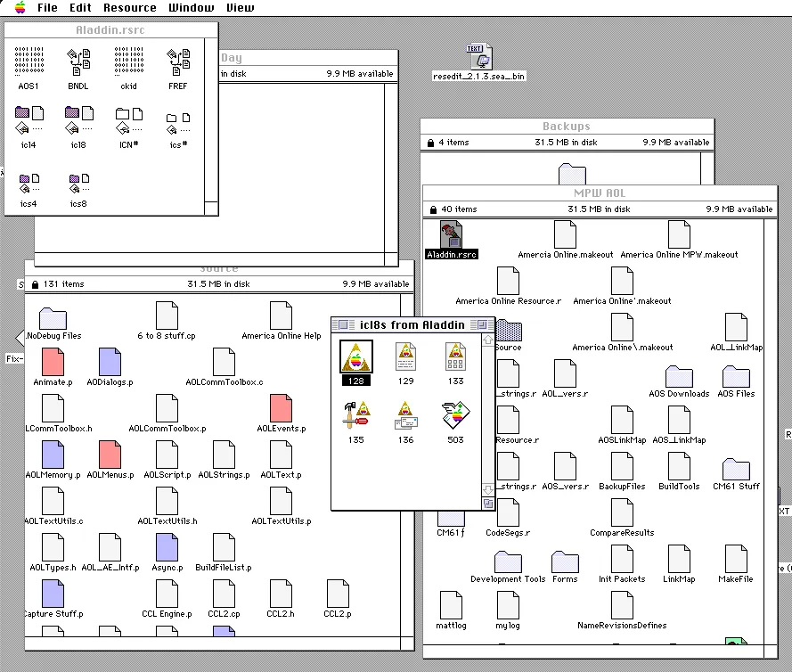Select the hammer icon resource 135

(355, 415)
